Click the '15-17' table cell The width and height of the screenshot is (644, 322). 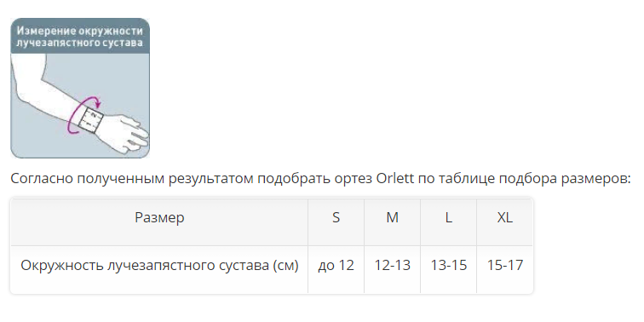tap(505, 265)
